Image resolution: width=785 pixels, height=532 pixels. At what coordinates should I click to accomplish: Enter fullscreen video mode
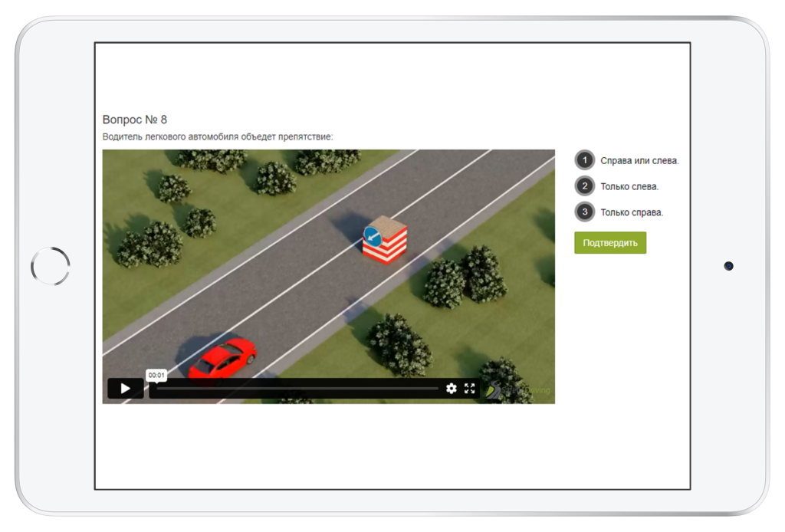click(470, 389)
